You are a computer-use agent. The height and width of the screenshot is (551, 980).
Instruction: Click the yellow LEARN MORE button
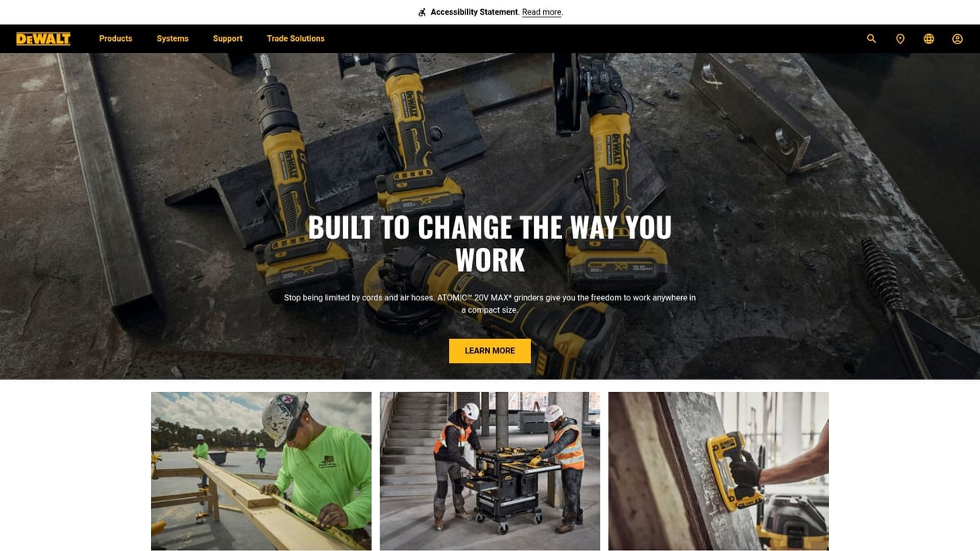(x=490, y=351)
